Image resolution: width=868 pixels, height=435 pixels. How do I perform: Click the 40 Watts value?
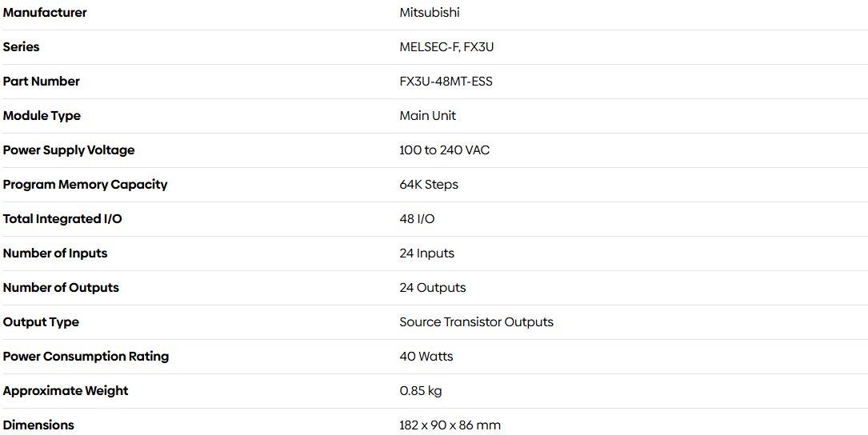pyautogui.click(x=426, y=357)
